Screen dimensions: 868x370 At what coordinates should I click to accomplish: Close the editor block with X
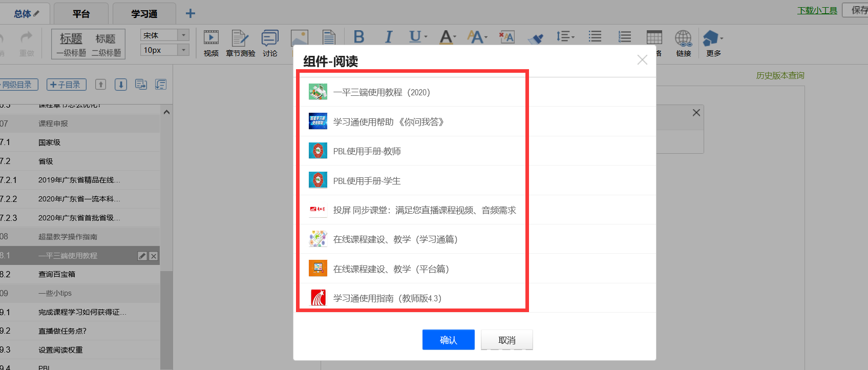[x=696, y=112]
